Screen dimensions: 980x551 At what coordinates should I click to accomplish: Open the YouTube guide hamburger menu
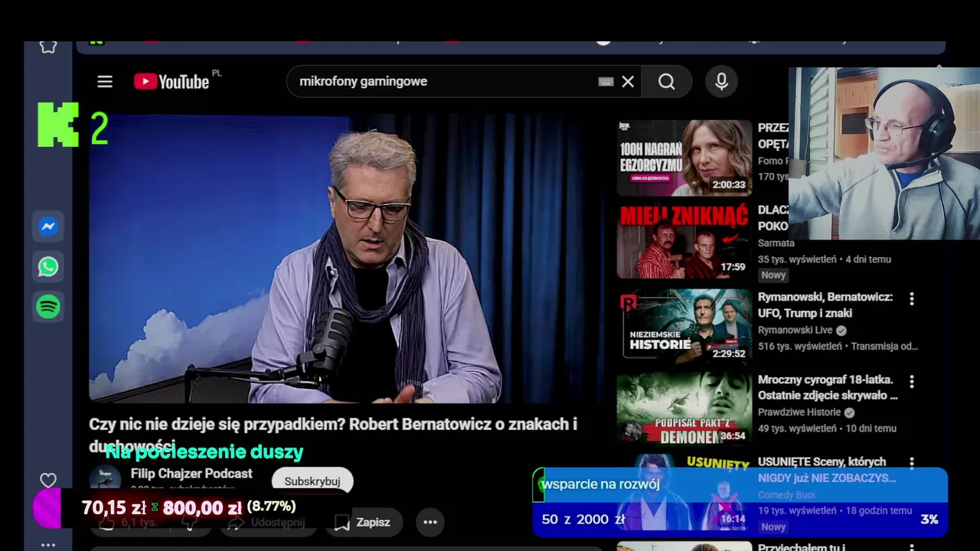(x=105, y=82)
